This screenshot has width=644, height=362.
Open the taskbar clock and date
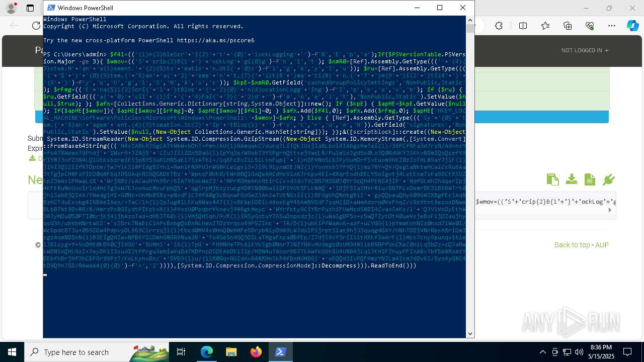(x=601, y=352)
